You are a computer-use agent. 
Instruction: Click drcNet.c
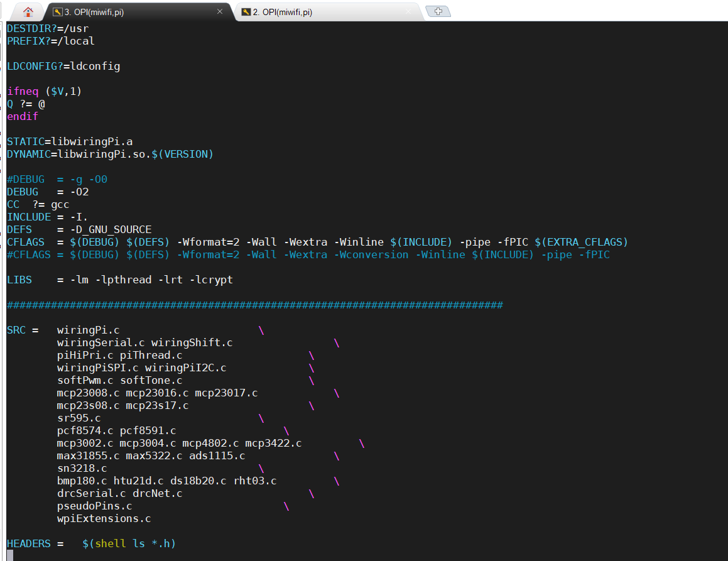coord(158,493)
